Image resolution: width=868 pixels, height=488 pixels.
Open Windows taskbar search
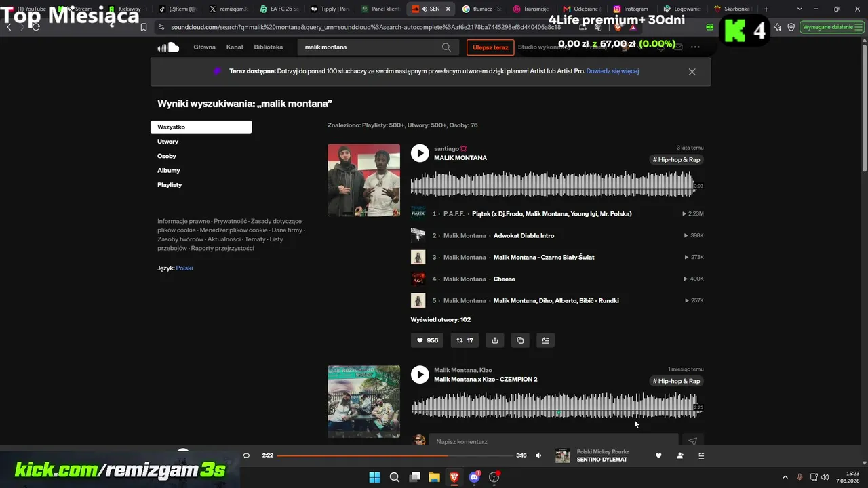[x=395, y=477]
